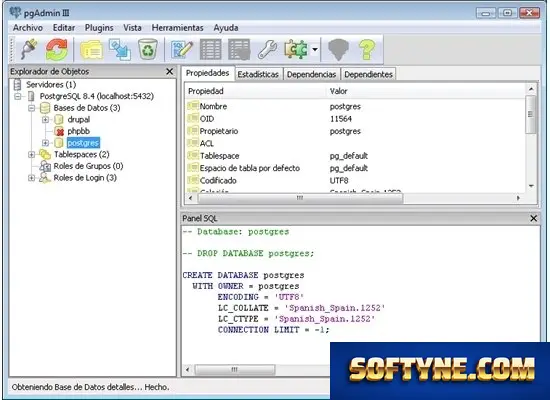The image size is (550, 400).
Task: Click the green puzzle piece plugins icon
Action: 296,49
